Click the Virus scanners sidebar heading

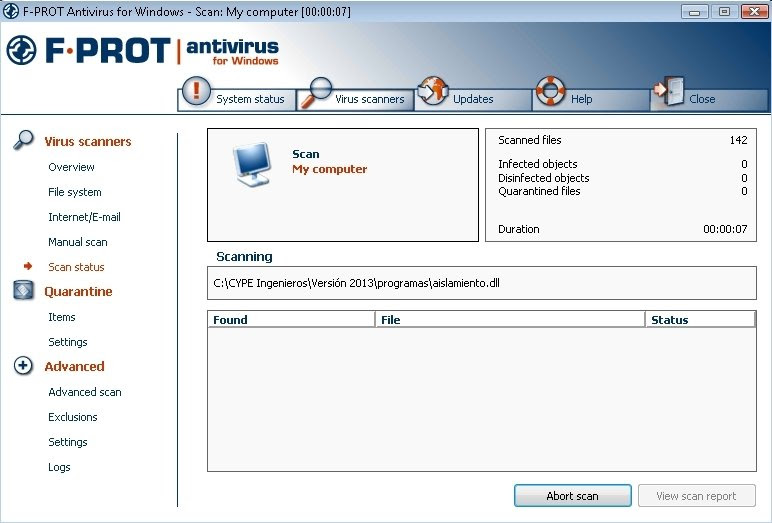(x=88, y=142)
